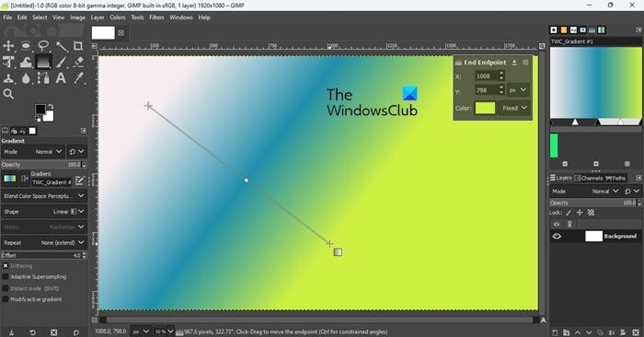
Task: Reset tool options to defaults icon
Action: (x=75, y=332)
